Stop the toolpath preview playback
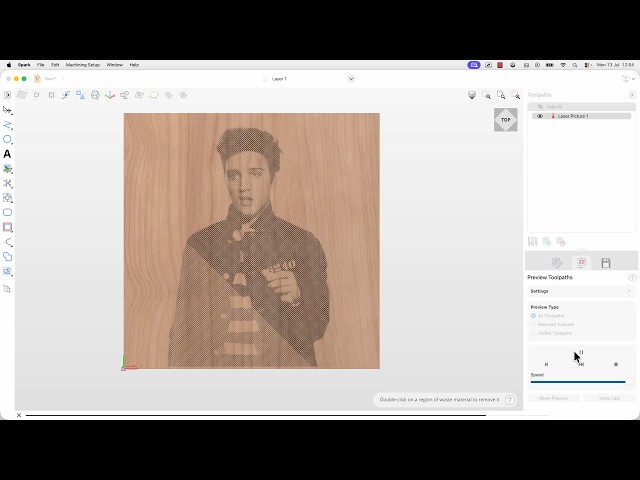Screen dimensions: 640x480 (616, 364)
